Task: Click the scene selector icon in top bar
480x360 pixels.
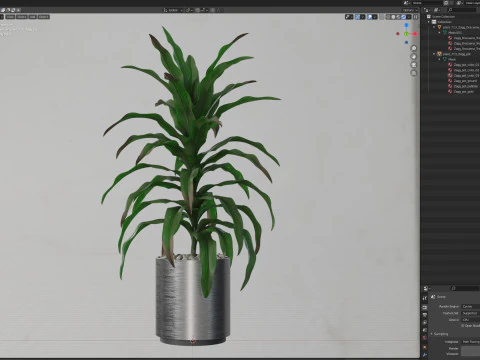Action: coord(406,3)
